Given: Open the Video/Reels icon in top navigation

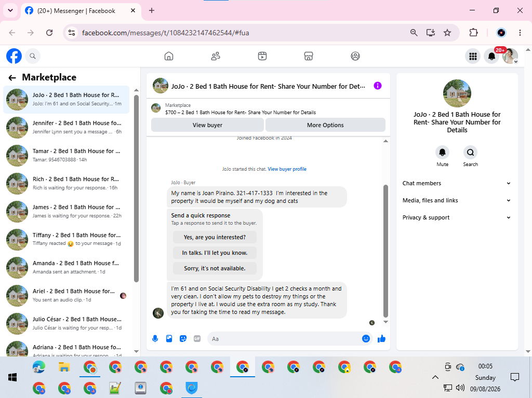Looking at the screenshot, I should pyautogui.click(x=262, y=56).
